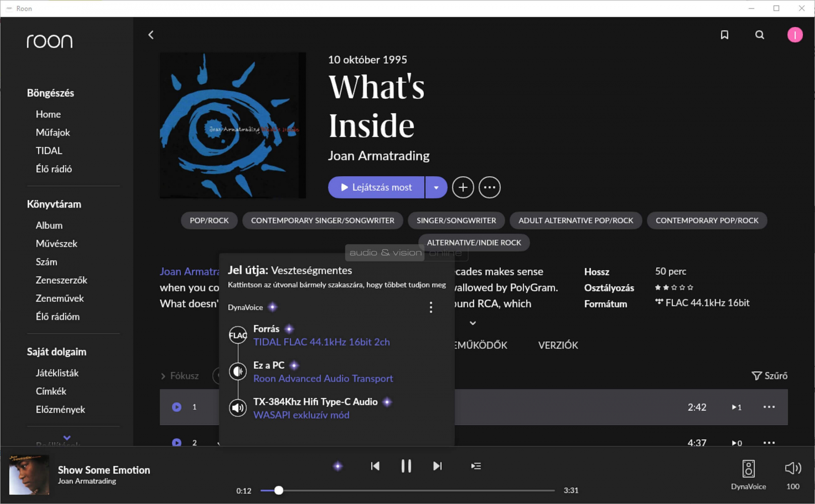Click the speaker output icon for TX-384Khz device
This screenshot has width=815, height=504.
click(238, 408)
